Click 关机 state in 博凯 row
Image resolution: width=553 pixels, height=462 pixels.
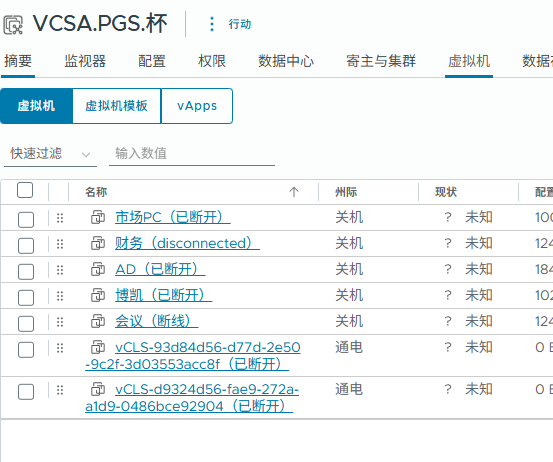[x=349, y=296]
